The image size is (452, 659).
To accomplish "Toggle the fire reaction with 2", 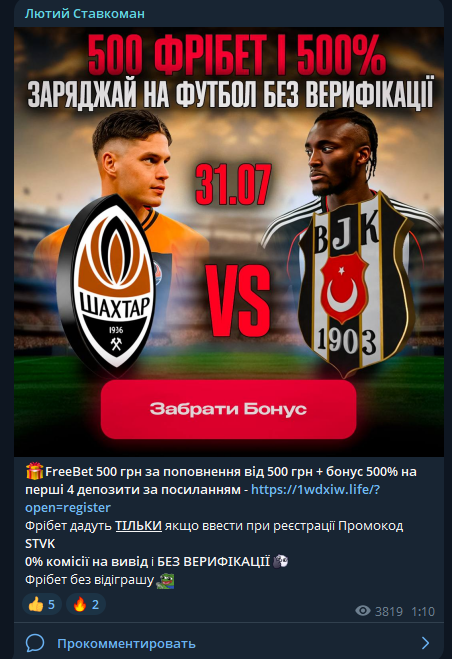I will [86, 604].
